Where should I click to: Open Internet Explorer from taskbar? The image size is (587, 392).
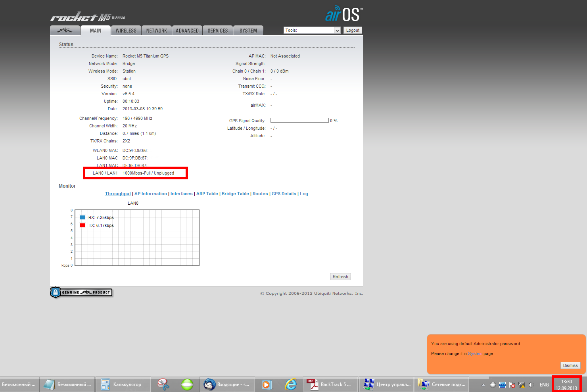(x=291, y=384)
